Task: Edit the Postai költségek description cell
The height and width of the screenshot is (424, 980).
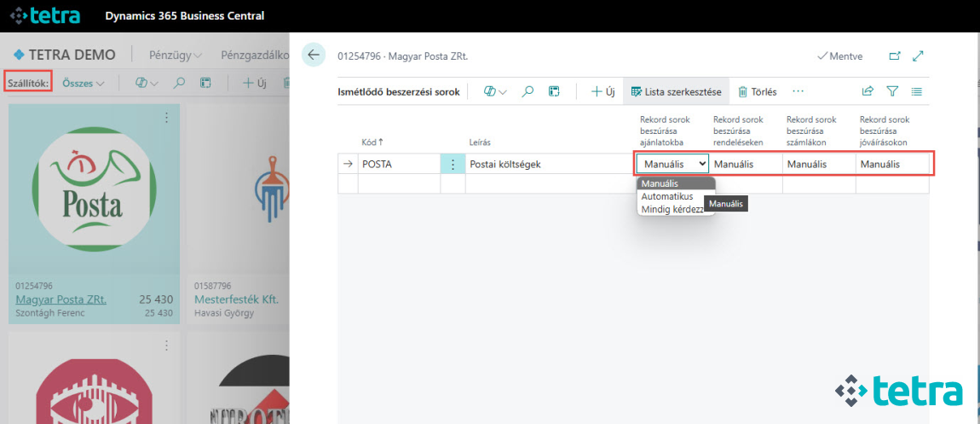Action: (x=550, y=165)
